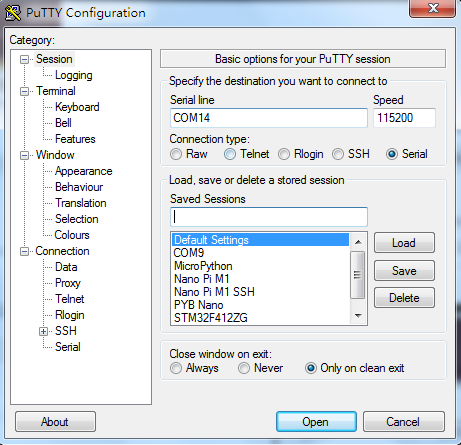Collapse the Connection tree node

tap(24, 251)
